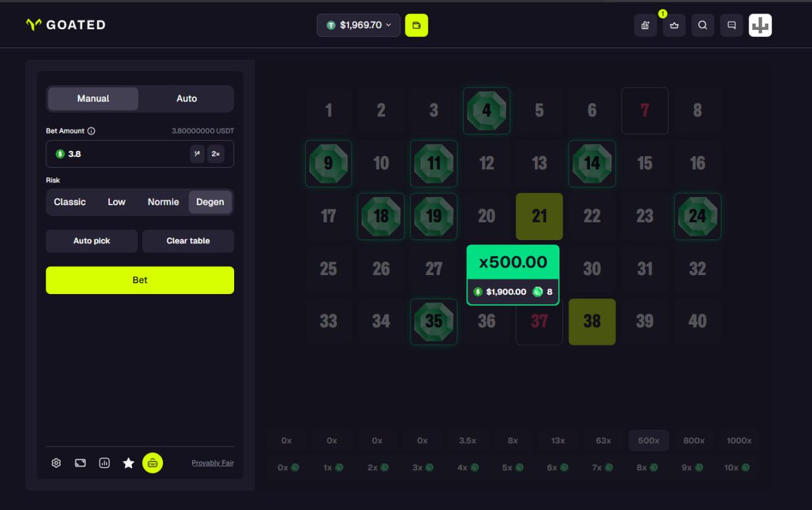Click the 13x multiplier cell
Image resolution: width=812 pixels, height=510 pixels.
(558, 440)
